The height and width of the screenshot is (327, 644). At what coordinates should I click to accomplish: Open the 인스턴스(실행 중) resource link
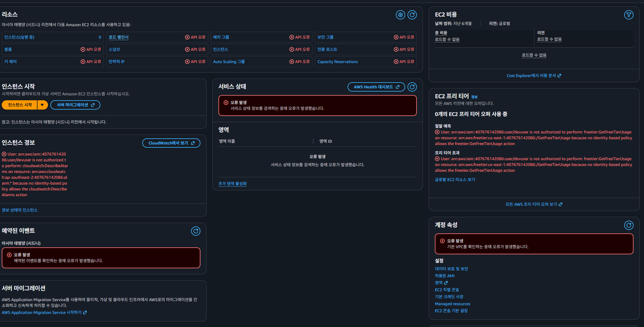[x=19, y=37]
